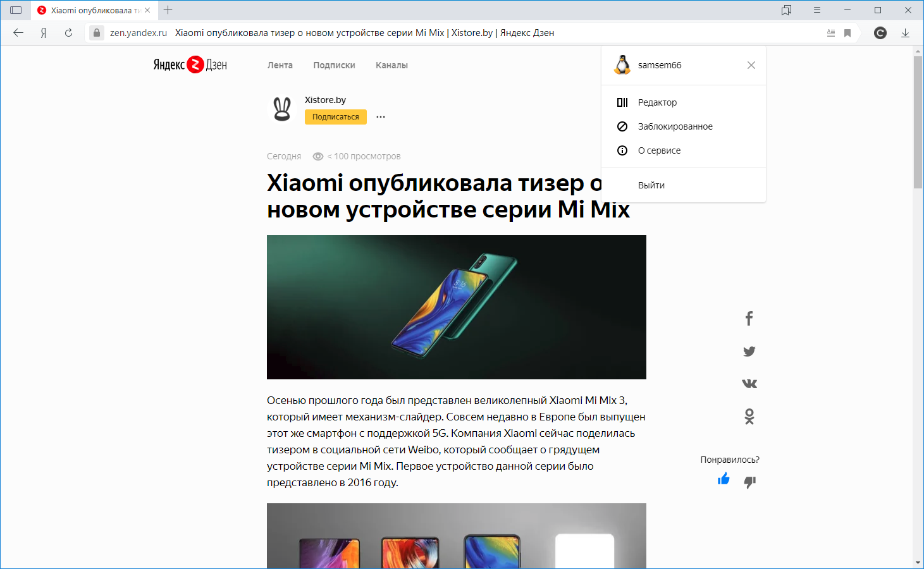Viewport: 924px width, 569px height.
Task: Close the Xiaomi article tab
Action: point(147,10)
